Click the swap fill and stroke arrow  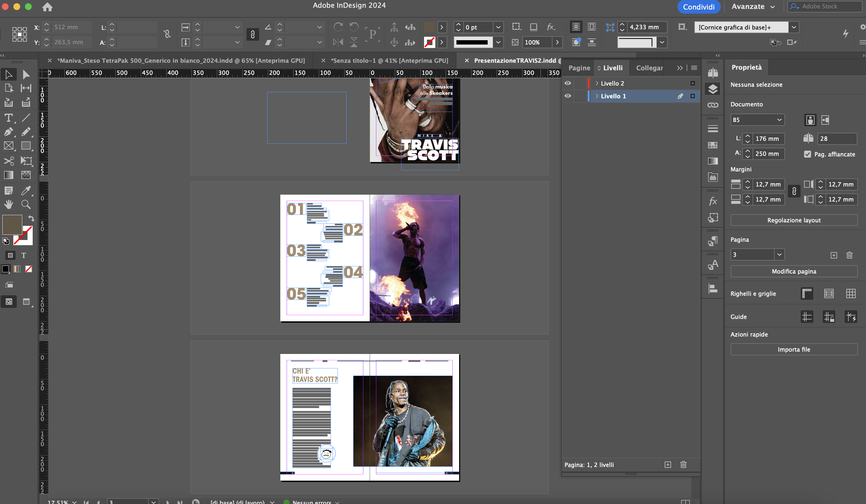pyautogui.click(x=31, y=218)
